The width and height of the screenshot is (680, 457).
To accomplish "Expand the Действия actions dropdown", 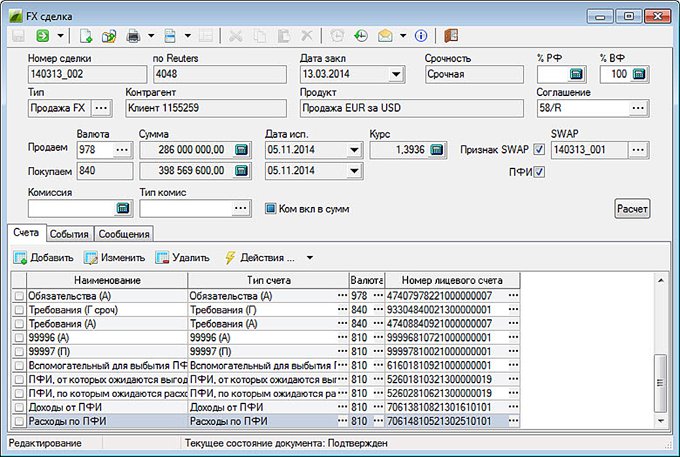I will point(308,257).
